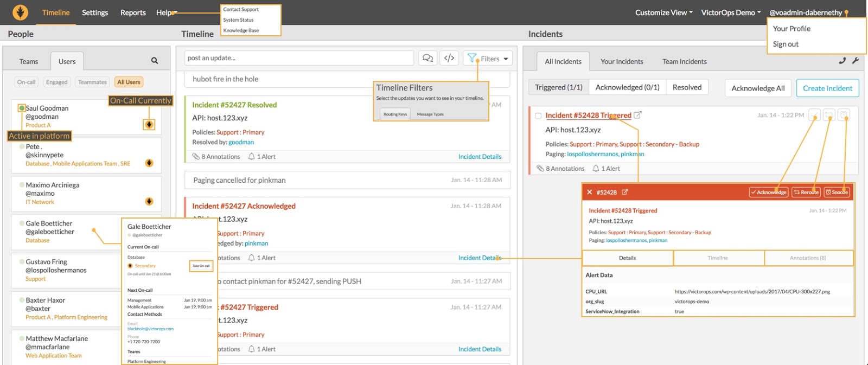Screen dimensions: 868x365
Task: Open the user search magnifier in People panel
Action: pyautogui.click(x=155, y=61)
